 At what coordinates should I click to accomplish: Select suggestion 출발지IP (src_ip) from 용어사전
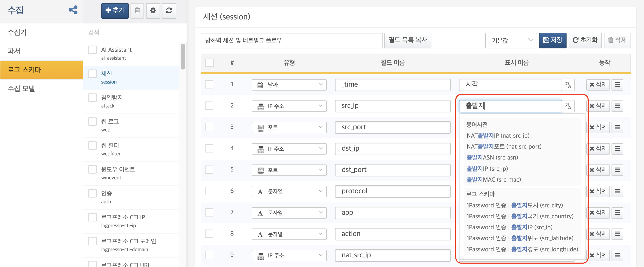coord(487,169)
